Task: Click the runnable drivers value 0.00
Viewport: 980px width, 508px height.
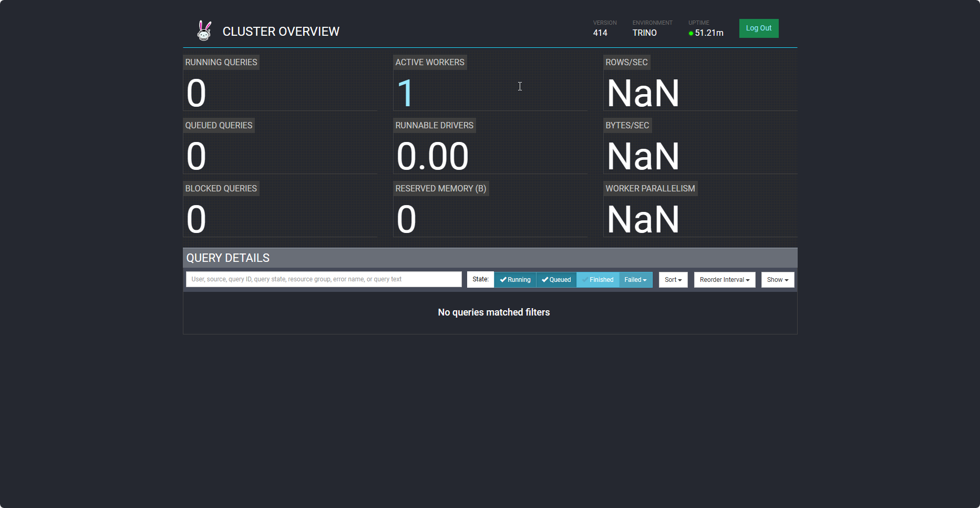Action: click(432, 156)
